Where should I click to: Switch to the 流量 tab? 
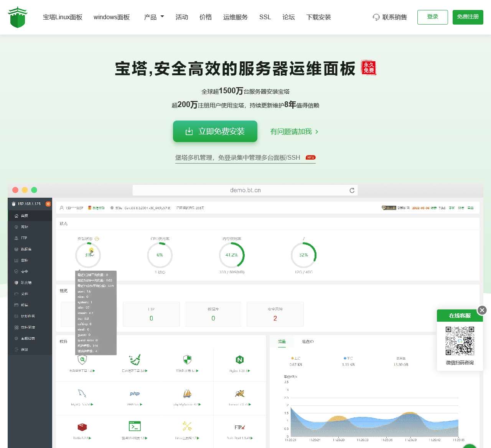point(282,341)
